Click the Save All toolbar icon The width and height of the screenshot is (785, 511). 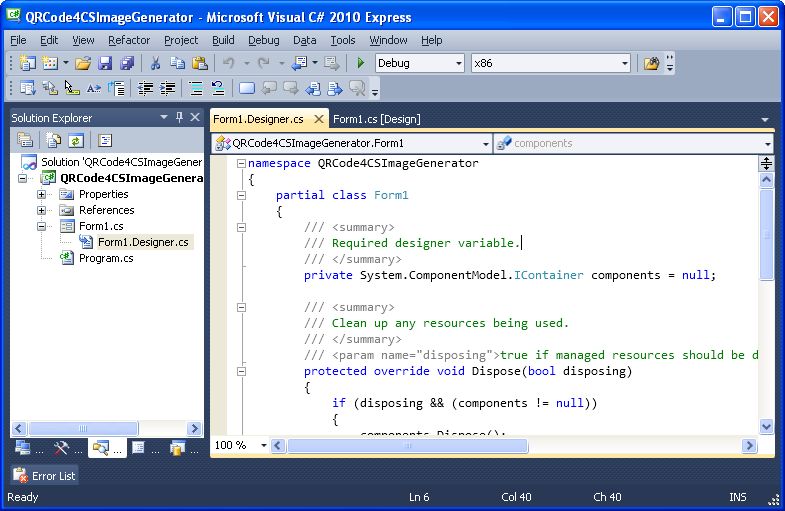(x=127, y=63)
